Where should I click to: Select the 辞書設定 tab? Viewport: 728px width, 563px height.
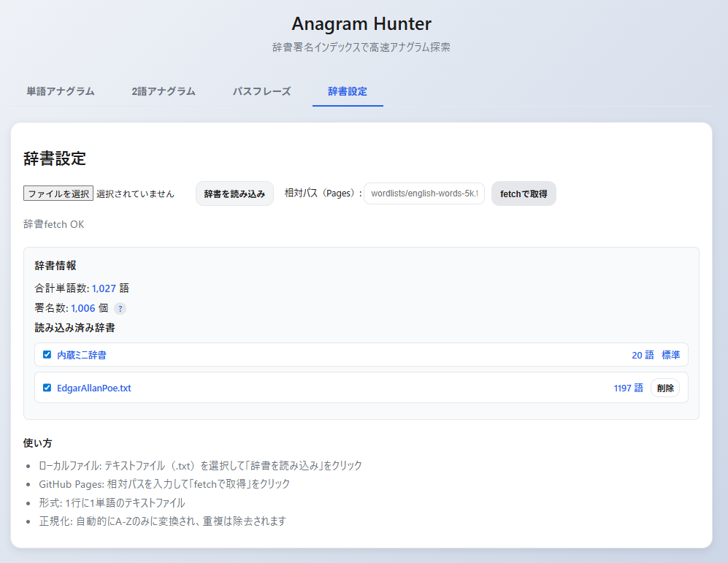click(348, 91)
